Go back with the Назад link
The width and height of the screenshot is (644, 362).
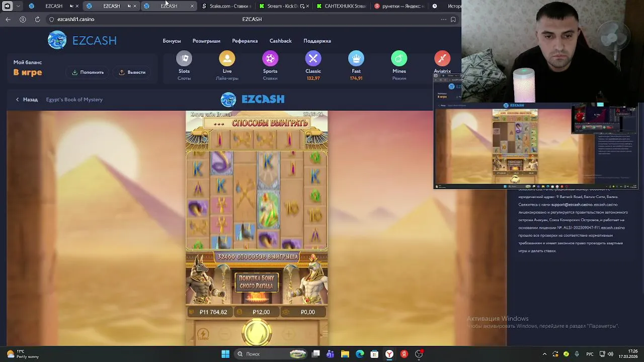pyautogui.click(x=27, y=100)
